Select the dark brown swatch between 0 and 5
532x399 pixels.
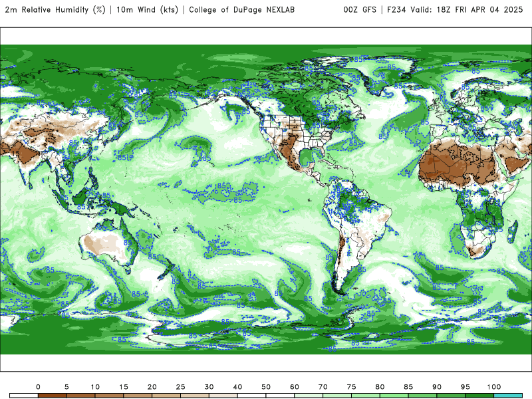point(53,396)
